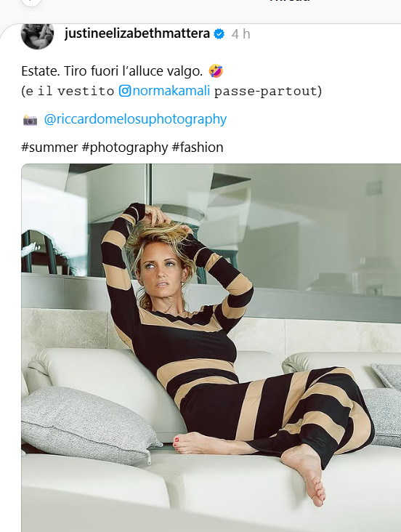Go back using the circular back button
The width and height of the screenshot is (401, 532).
[x=31, y=1]
